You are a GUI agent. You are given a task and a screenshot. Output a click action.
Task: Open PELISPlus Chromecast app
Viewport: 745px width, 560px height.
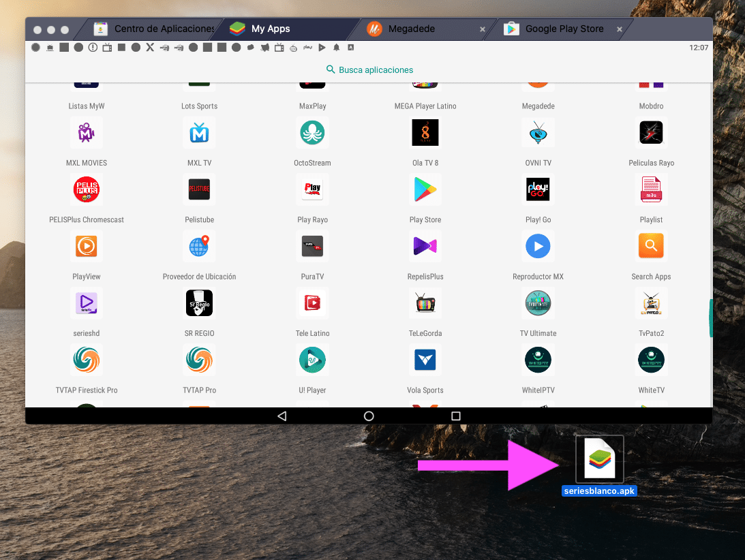pos(87,190)
